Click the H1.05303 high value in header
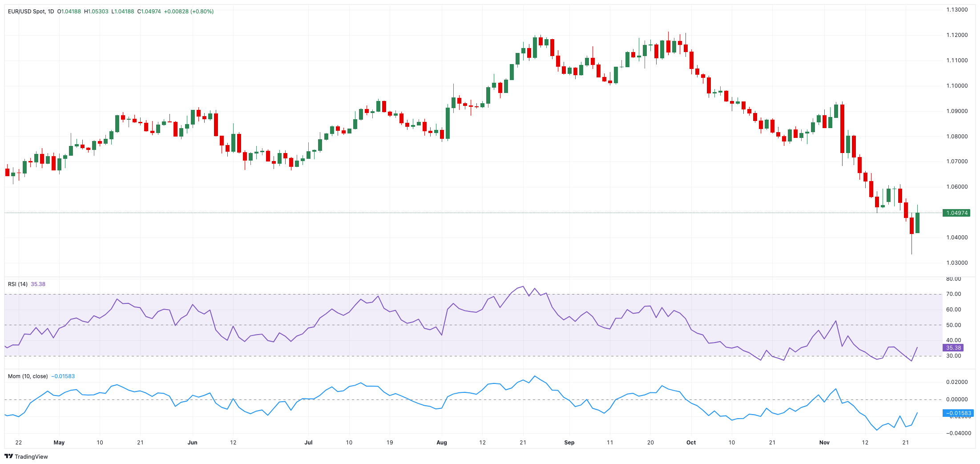 click(x=96, y=12)
